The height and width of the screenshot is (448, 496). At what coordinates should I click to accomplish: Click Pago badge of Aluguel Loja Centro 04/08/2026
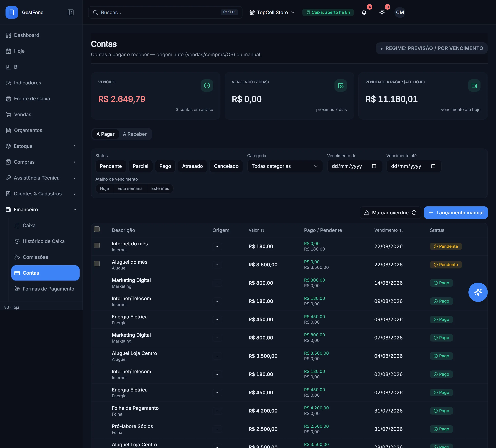click(x=441, y=356)
